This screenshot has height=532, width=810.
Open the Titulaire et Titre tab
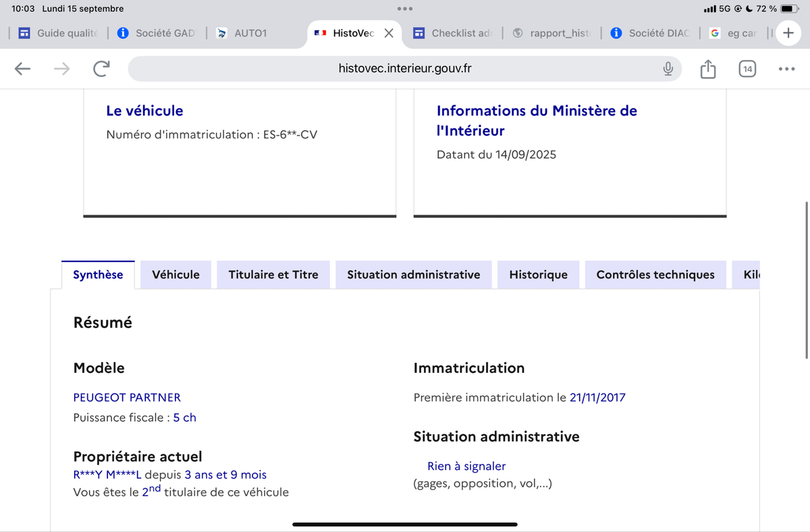273,275
